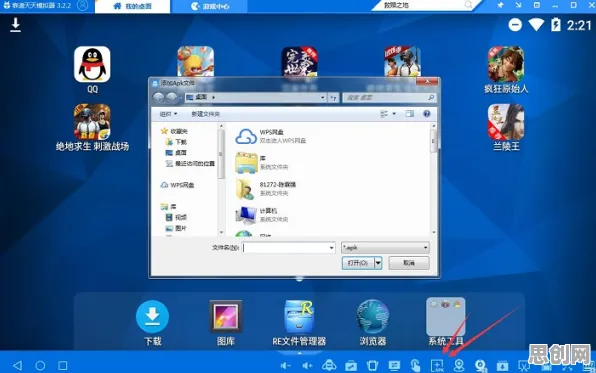This screenshot has width=596, height=373.
Task: Click the webcam icon in bottom toolbar
Action: (x=481, y=366)
